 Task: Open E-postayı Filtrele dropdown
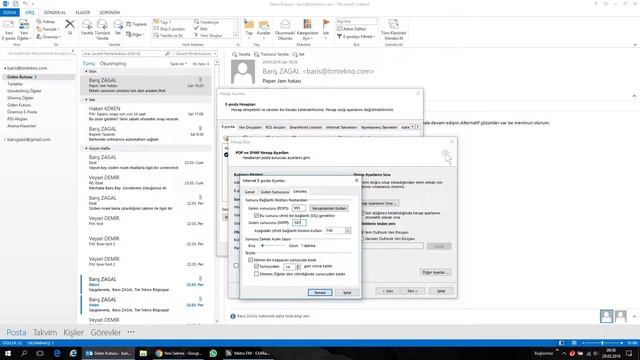tap(356, 37)
